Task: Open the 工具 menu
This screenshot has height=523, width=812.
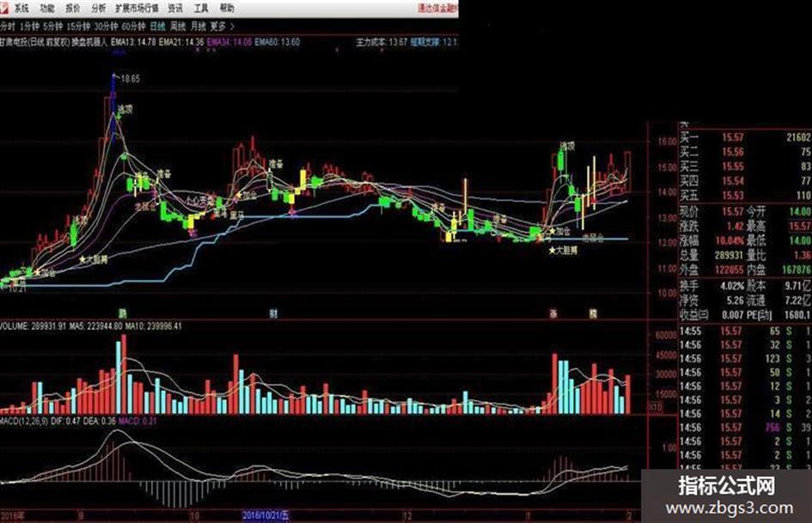Action: [201, 8]
